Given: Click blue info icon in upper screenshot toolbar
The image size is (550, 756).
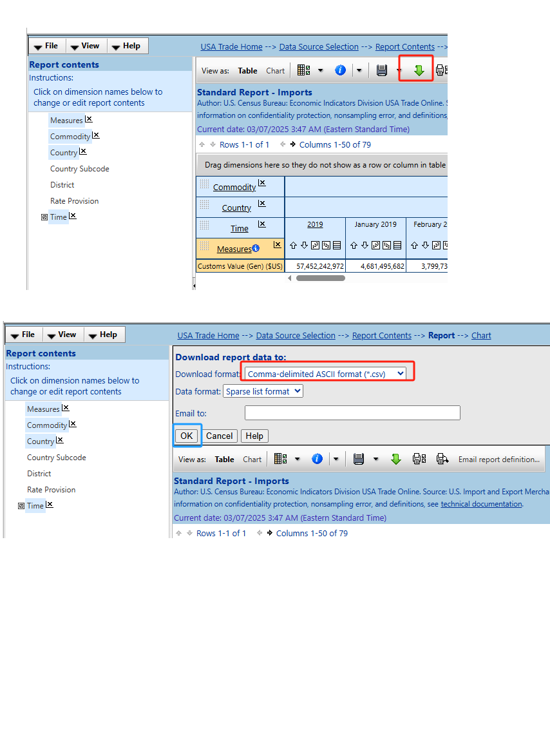Looking at the screenshot, I should click(x=341, y=70).
